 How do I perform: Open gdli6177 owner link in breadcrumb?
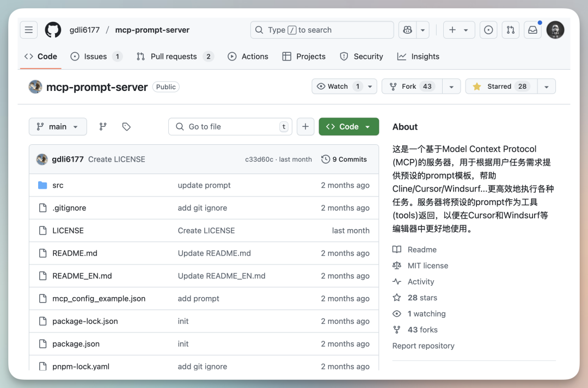tap(85, 30)
